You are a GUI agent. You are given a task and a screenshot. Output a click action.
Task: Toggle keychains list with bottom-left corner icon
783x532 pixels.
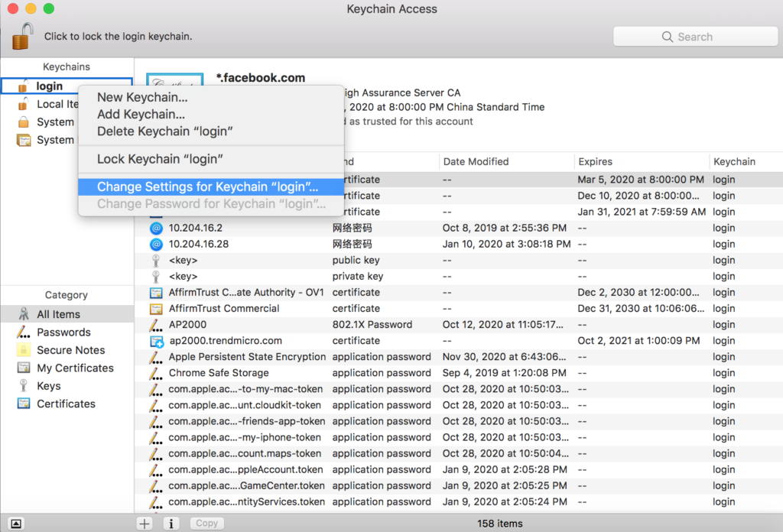[x=16, y=524]
